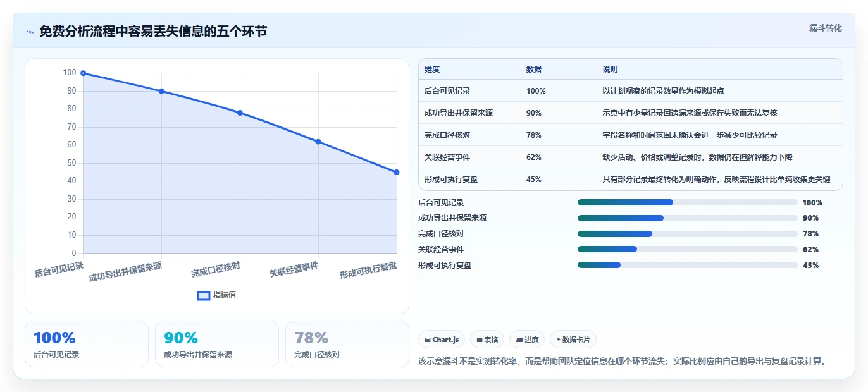Click the y-axis value 100
The image size is (868, 392).
coord(70,73)
